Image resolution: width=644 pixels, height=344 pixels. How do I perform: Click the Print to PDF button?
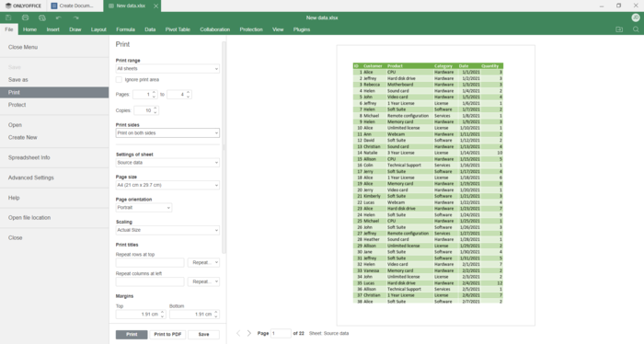pyautogui.click(x=167, y=335)
